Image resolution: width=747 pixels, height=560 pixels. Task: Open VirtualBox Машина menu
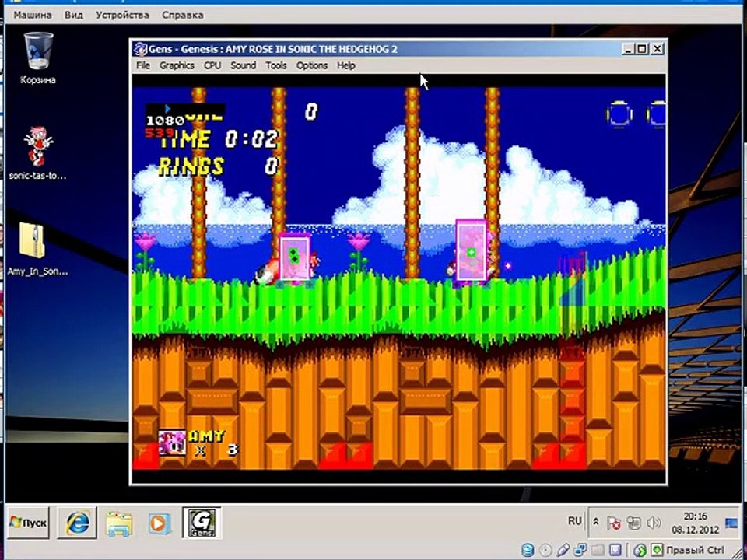tap(33, 16)
